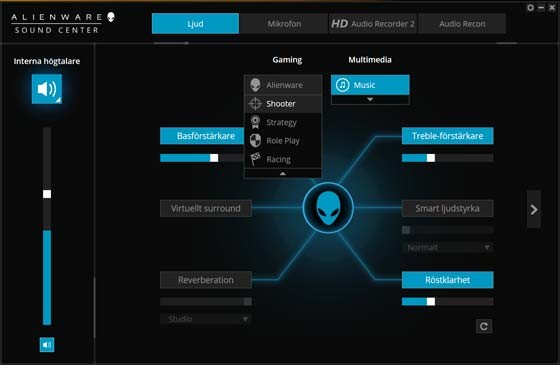
Task: Click the alien head icon beside Alienware preset
Action: (255, 85)
